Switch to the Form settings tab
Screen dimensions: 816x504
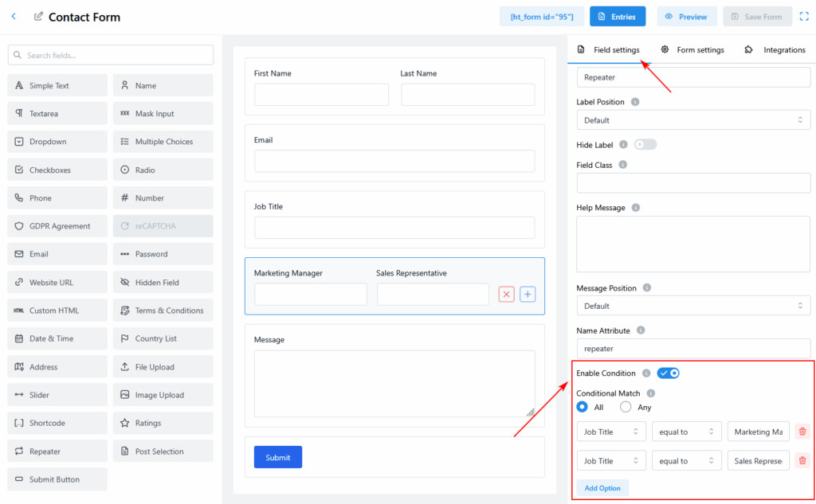click(x=692, y=50)
